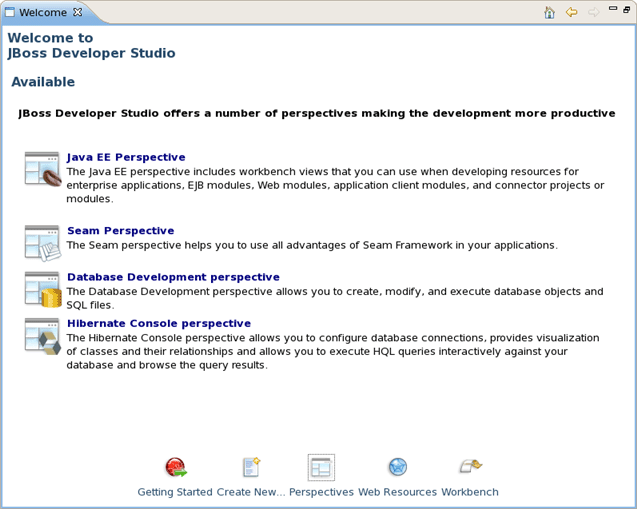
Task: Click the Home icon in the Welcome toolbar
Action: coord(549,13)
